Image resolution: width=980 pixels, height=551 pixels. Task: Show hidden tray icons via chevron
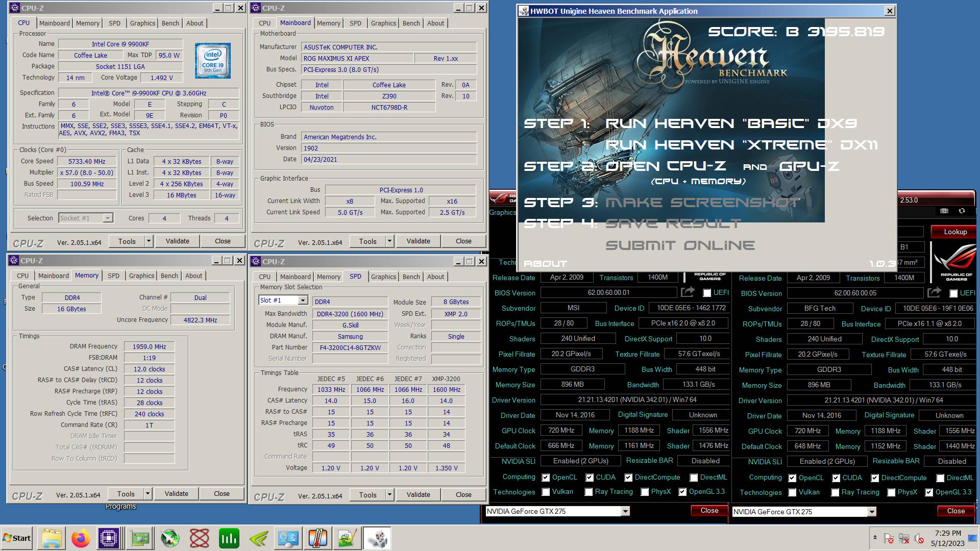pos(875,538)
